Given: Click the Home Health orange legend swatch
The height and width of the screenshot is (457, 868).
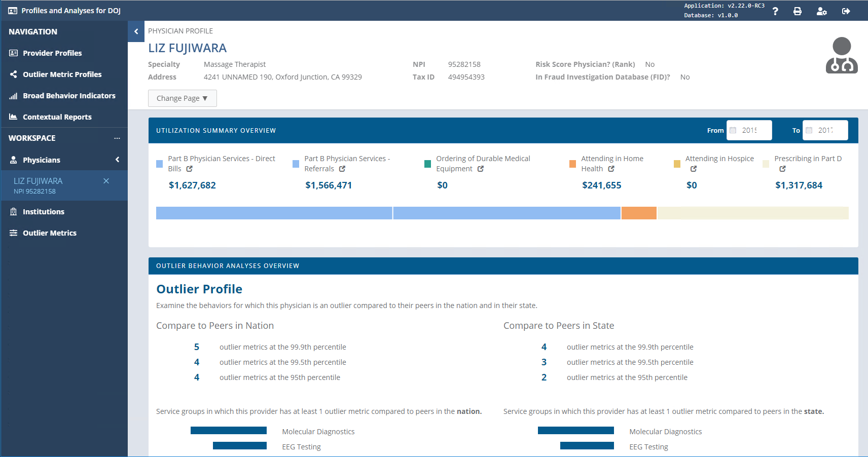Looking at the screenshot, I should [x=572, y=164].
